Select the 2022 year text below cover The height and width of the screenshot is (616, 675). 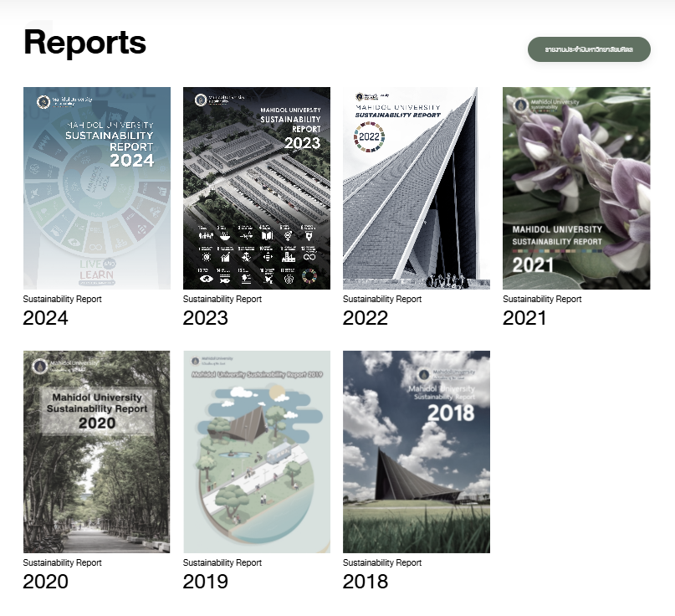(x=365, y=318)
